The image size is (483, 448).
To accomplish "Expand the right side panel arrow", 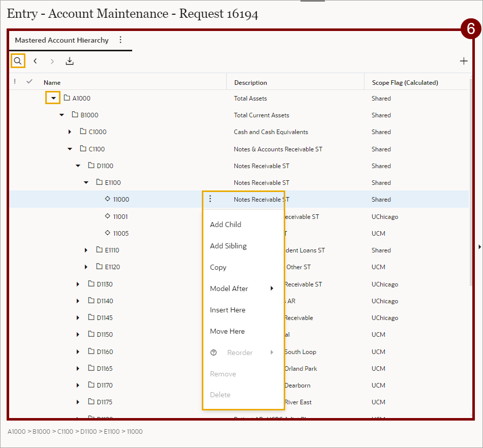I will [478, 247].
